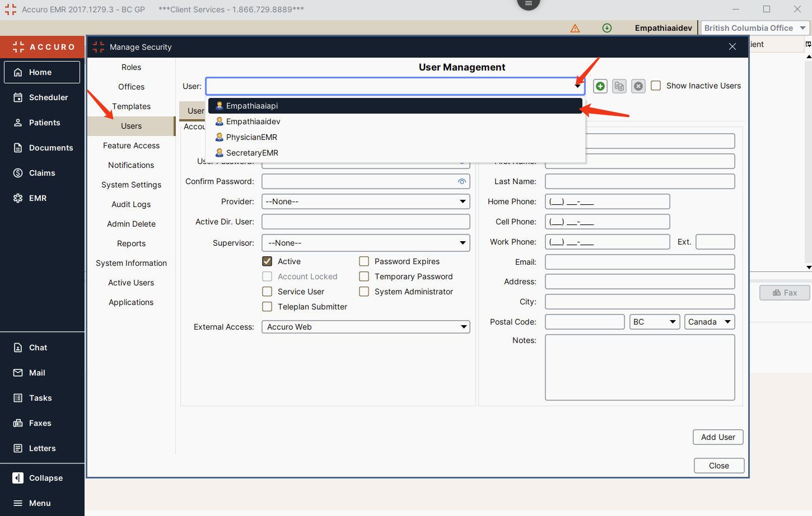Open Chat in the sidebar

click(x=42, y=348)
